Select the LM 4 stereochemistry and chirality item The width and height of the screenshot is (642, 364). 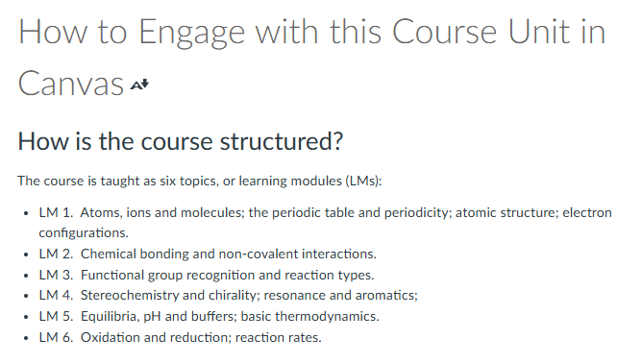tap(228, 295)
